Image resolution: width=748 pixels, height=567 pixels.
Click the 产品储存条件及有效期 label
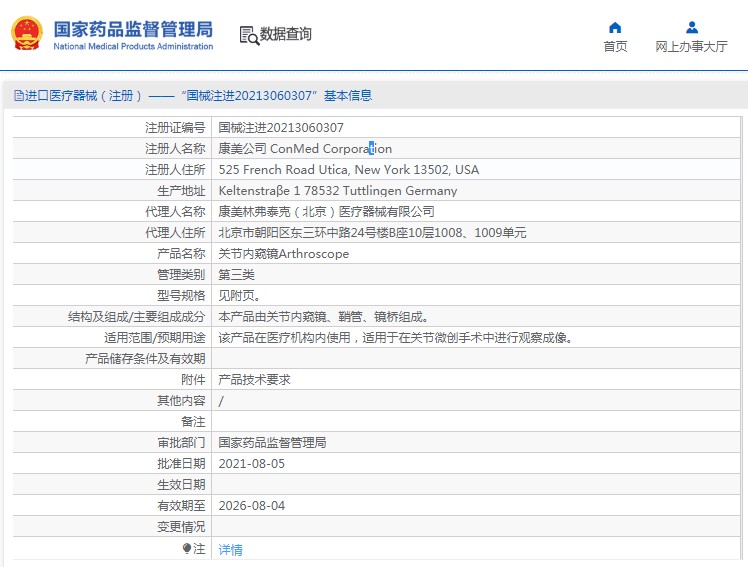coord(145,359)
